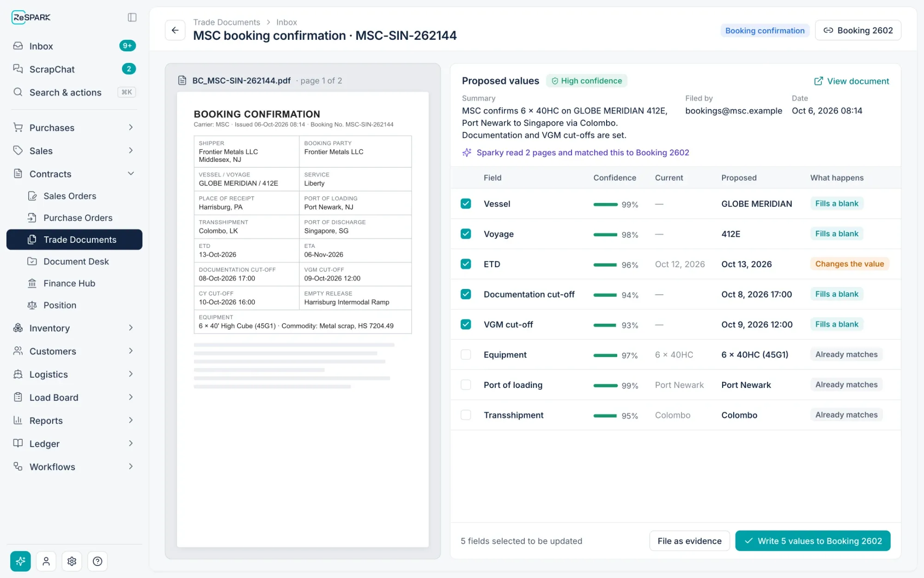Screen dimensions: 924x578
Task: Expand the Workflows menu chevron
Action: (131, 467)
